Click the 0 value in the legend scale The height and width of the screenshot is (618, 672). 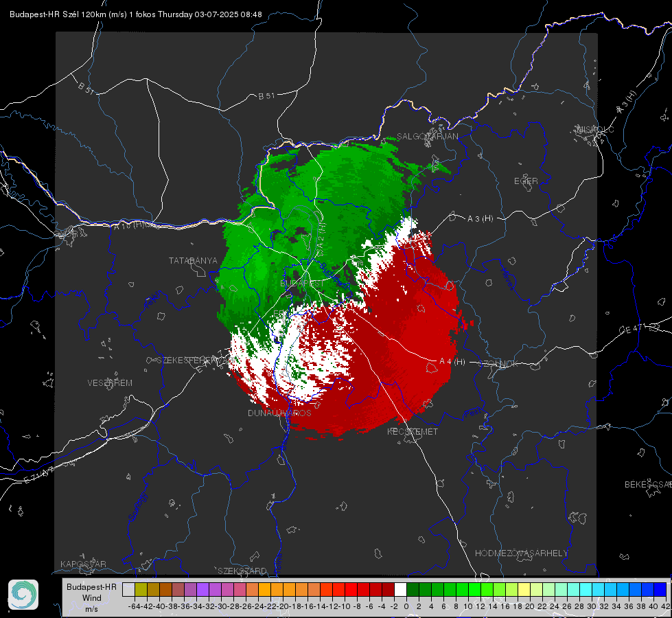click(406, 606)
